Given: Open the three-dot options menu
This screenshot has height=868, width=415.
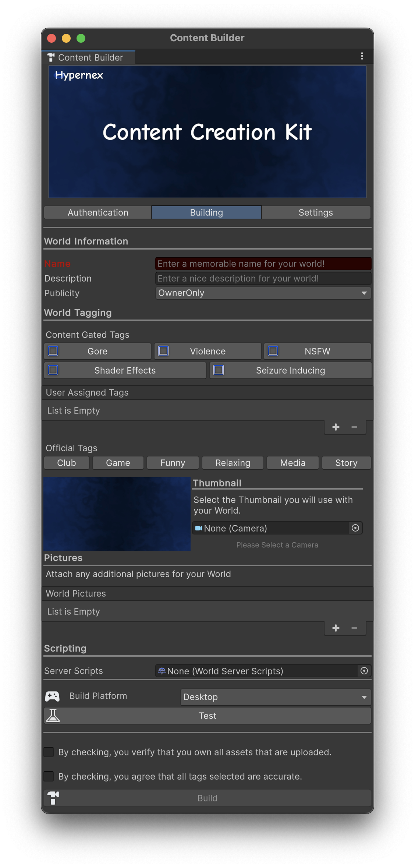Looking at the screenshot, I should pos(362,56).
